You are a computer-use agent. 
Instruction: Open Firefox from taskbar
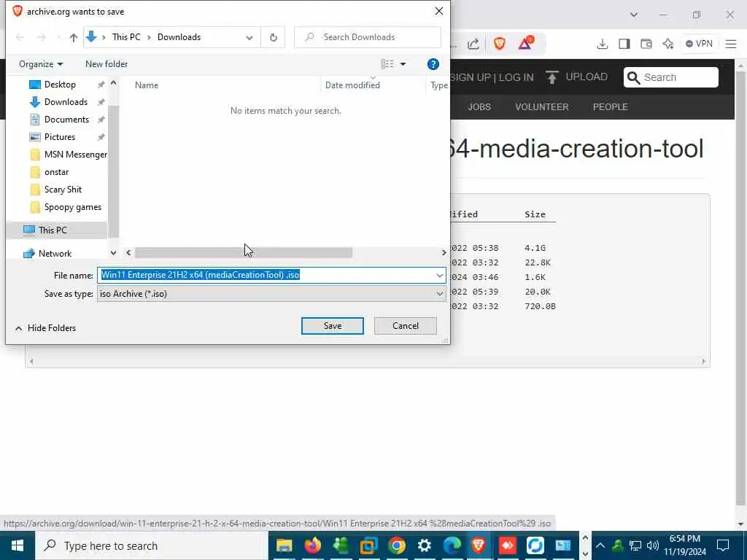tap(312, 545)
